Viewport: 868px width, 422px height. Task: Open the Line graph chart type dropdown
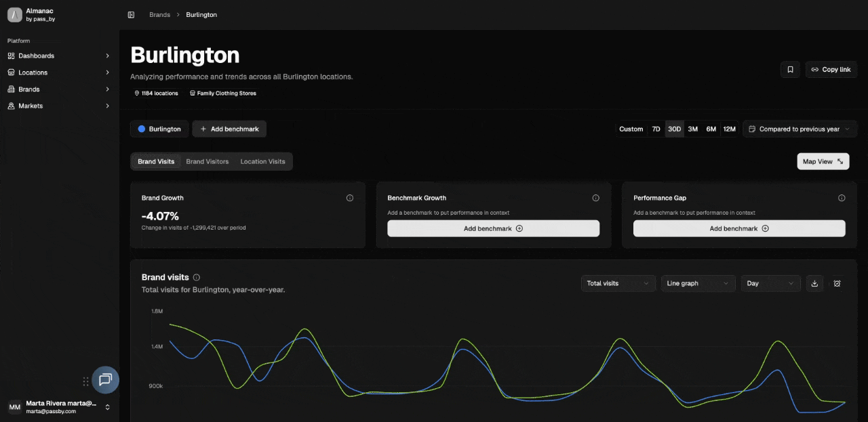[x=698, y=284]
